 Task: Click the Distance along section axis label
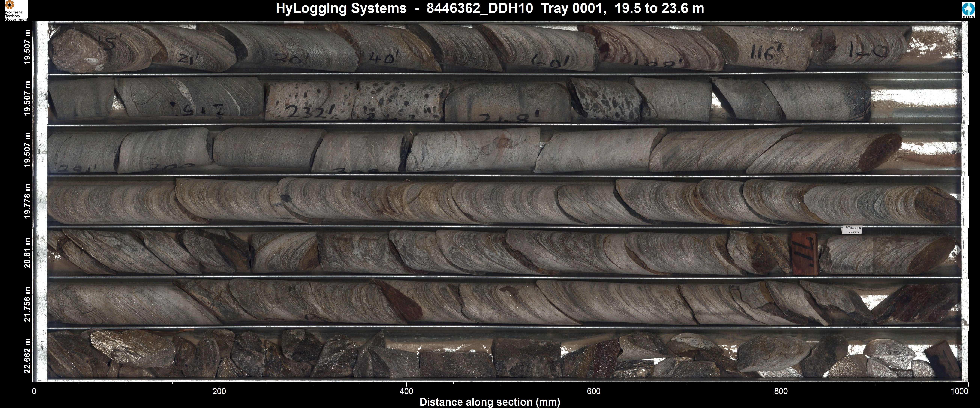coord(490,402)
